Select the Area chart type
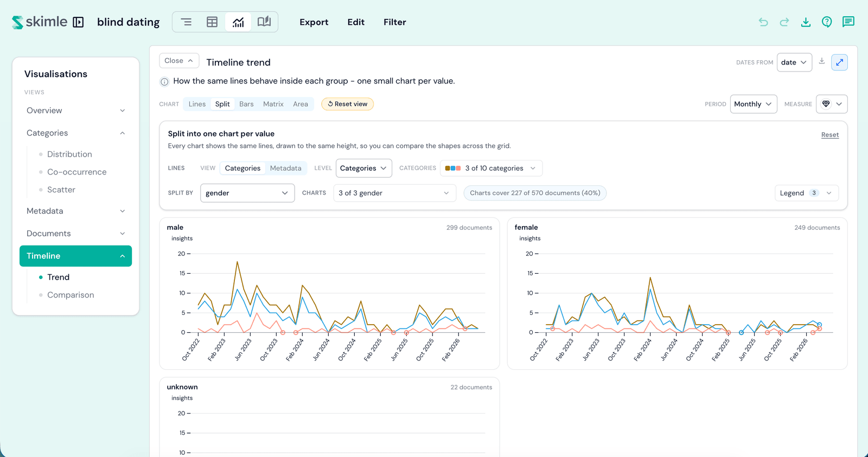The width and height of the screenshot is (868, 457). (301, 104)
